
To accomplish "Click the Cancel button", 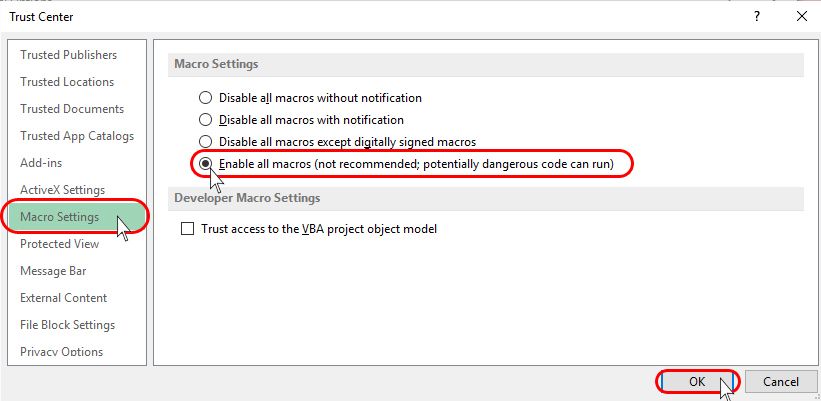I will (x=780, y=382).
